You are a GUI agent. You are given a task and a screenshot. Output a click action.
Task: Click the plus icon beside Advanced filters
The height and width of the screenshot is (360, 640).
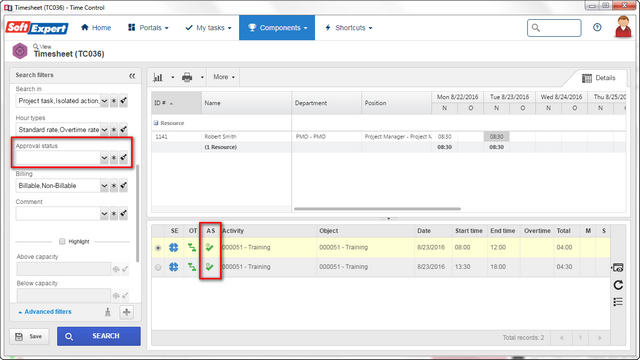coord(127,312)
